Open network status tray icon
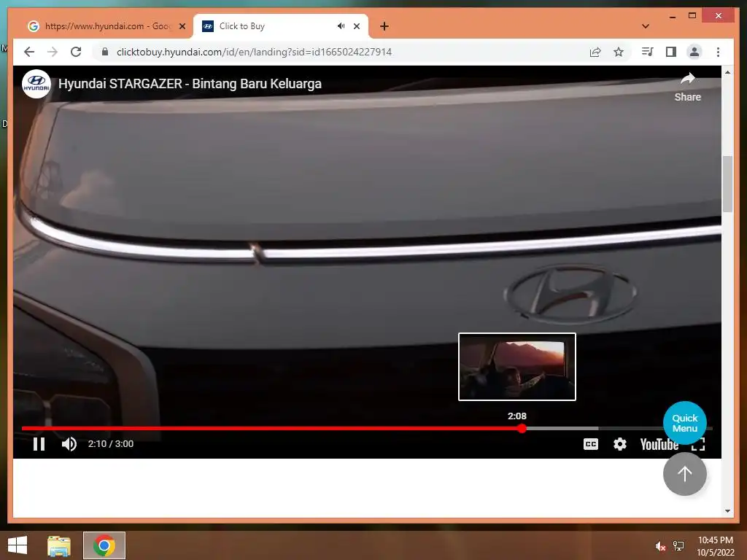 point(678,547)
